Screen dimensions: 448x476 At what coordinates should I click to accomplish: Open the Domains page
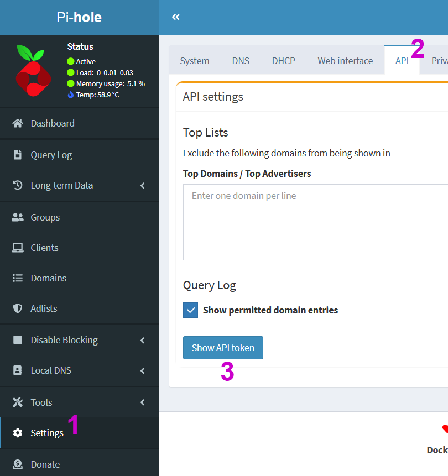coord(79,278)
